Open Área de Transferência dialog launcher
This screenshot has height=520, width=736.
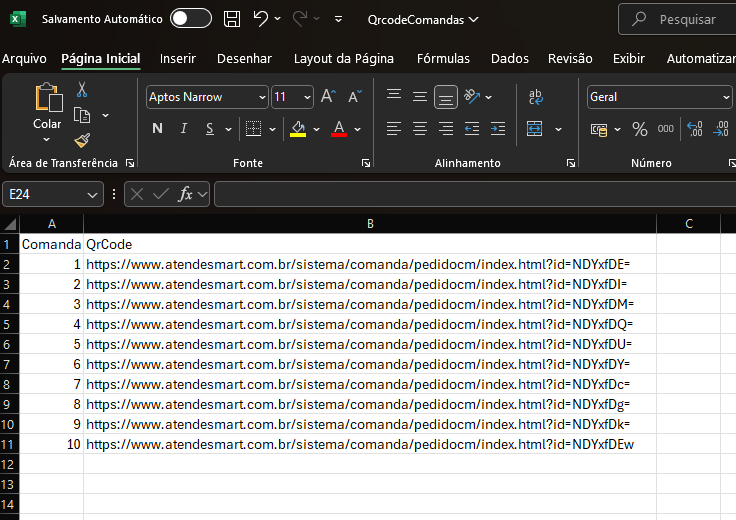coord(130,163)
